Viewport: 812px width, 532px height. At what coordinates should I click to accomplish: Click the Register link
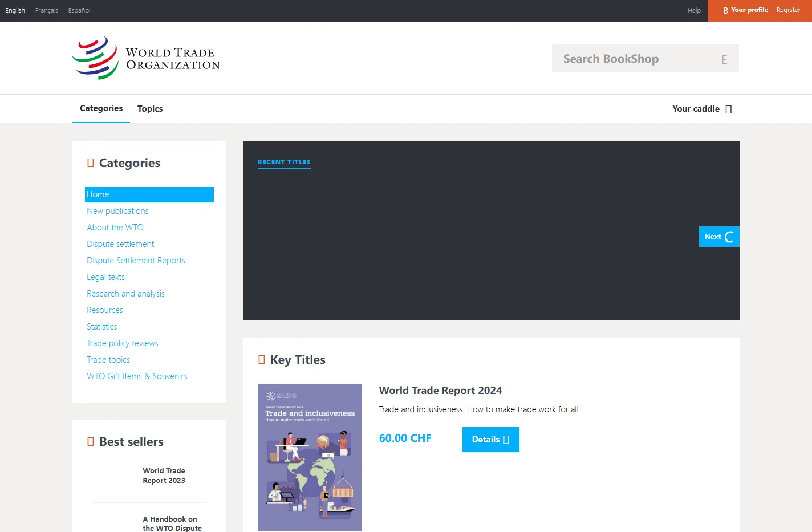788,10
